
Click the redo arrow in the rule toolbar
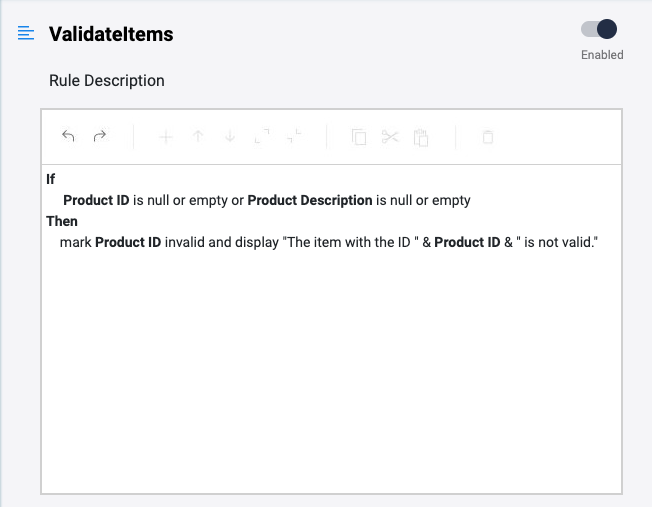(x=100, y=137)
